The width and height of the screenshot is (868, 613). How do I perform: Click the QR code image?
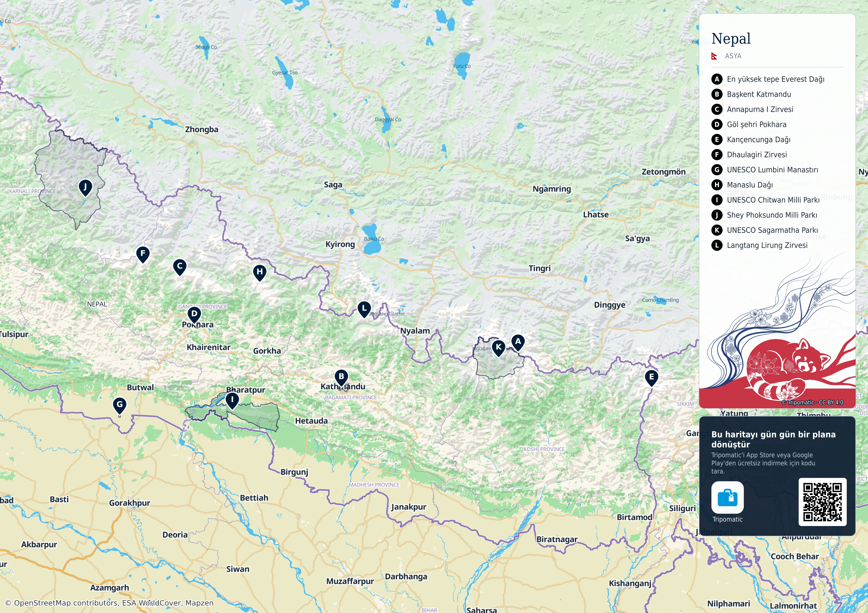pyautogui.click(x=822, y=502)
